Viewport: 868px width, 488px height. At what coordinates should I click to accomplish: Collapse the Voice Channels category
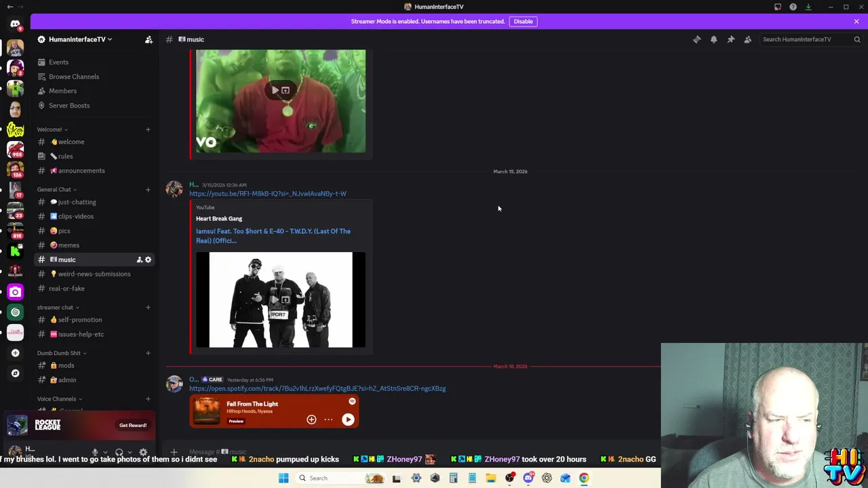[60, 399]
